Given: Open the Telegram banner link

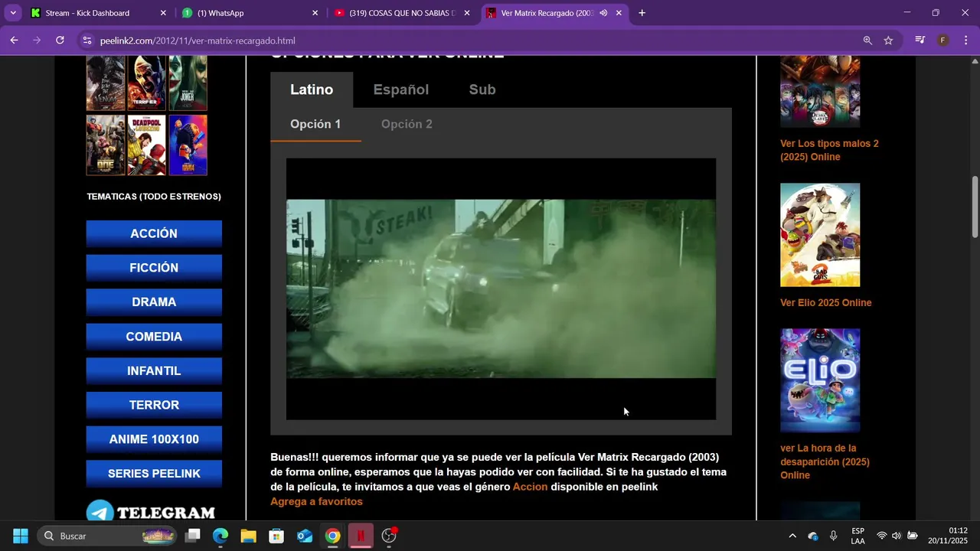Looking at the screenshot, I should (x=151, y=511).
